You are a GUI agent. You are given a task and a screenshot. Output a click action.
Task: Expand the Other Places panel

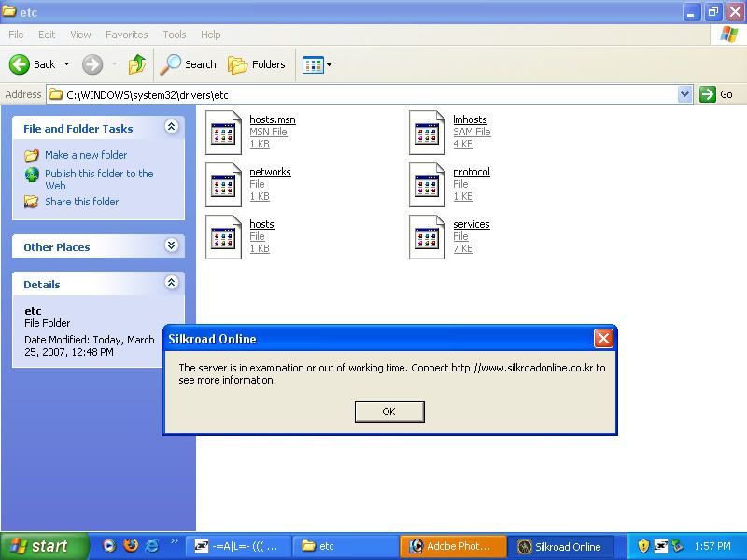(172, 245)
